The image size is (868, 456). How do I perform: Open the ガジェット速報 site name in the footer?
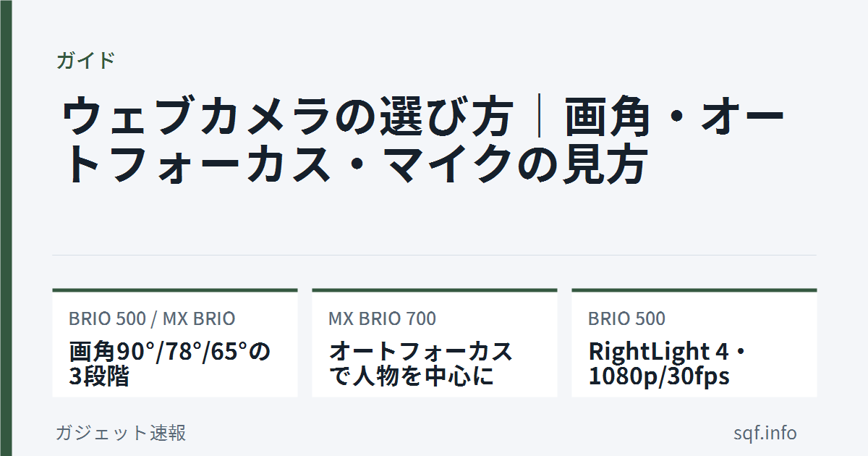point(121,433)
